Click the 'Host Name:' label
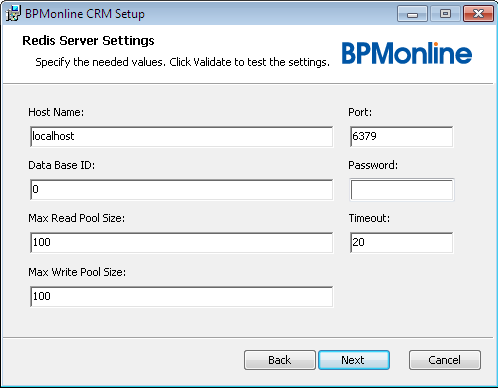The image size is (498, 388). (x=56, y=112)
